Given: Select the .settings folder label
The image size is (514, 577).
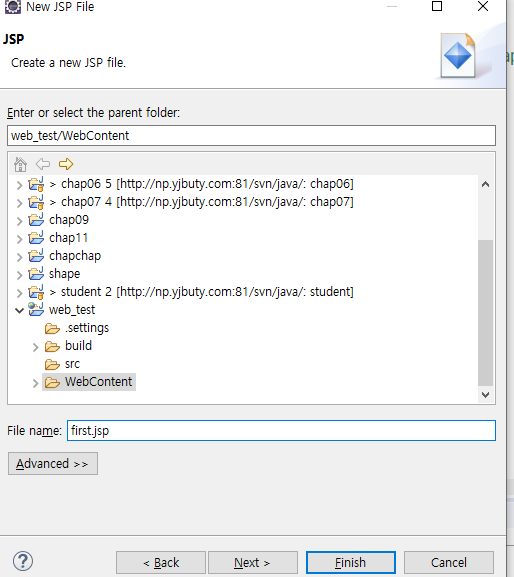Looking at the screenshot, I should tap(87, 328).
